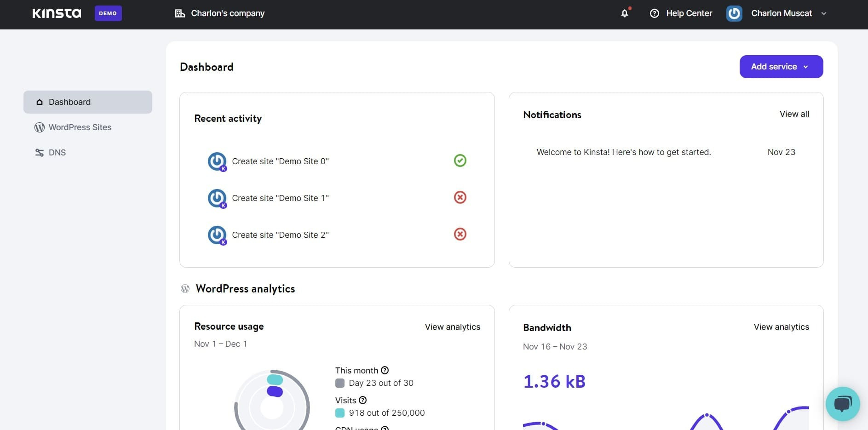Click the Nov 1 – Dec 1 date range
The height and width of the screenshot is (430, 868).
click(220, 344)
